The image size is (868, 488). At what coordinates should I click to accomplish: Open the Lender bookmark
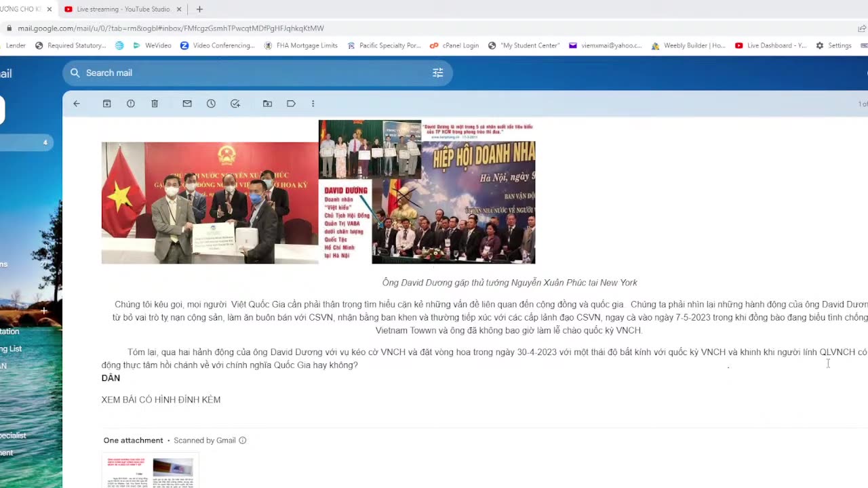pos(15,45)
